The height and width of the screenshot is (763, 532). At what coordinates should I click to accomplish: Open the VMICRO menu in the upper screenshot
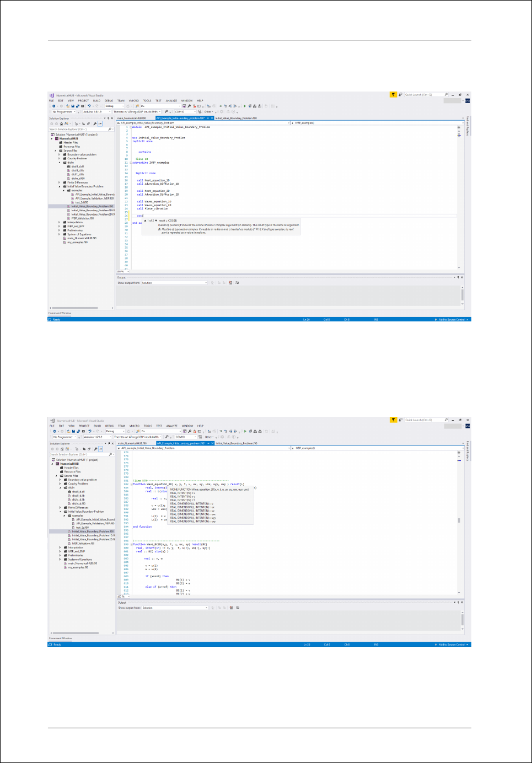click(x=133, y=100)
